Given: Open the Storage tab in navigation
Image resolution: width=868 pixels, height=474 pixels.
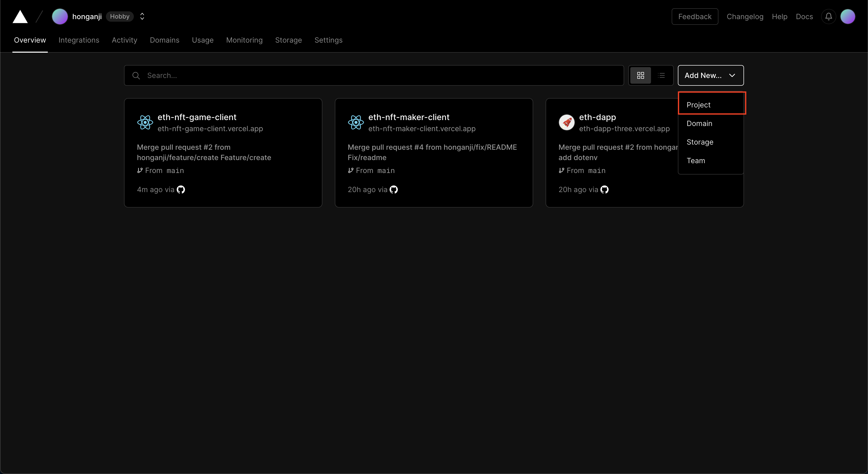Looking at the screenshot, I should tap(289, 40).
